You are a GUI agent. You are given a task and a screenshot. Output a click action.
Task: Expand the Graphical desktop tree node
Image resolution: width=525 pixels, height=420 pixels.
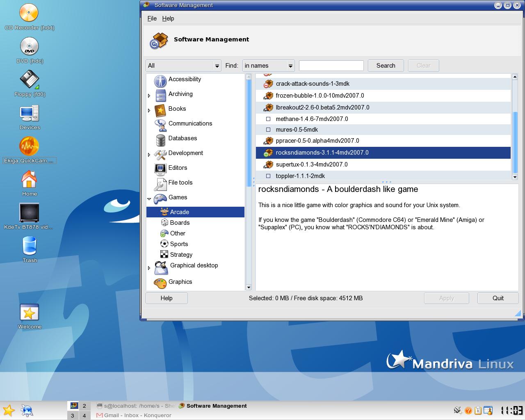149,268
